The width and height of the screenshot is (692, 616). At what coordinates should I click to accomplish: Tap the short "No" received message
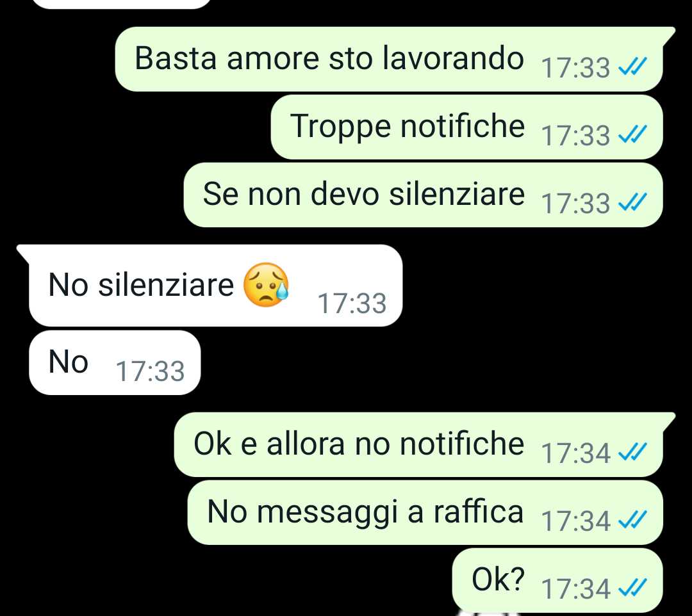click(x=115, y=362)
